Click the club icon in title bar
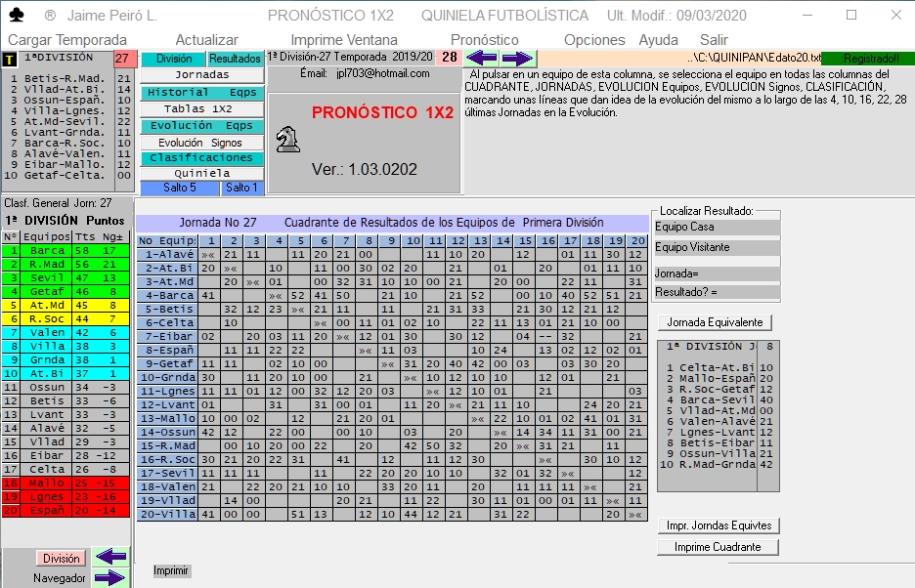The width and height of the screenshot is (915, 588). [x=17, y=16]
